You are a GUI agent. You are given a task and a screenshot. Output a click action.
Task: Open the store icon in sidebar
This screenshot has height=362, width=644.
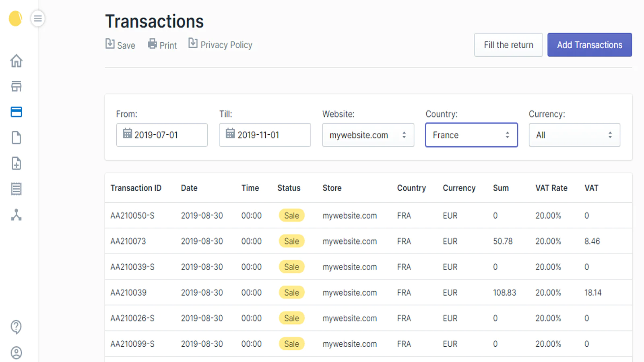pyautogui.click(x=16, y=86)
